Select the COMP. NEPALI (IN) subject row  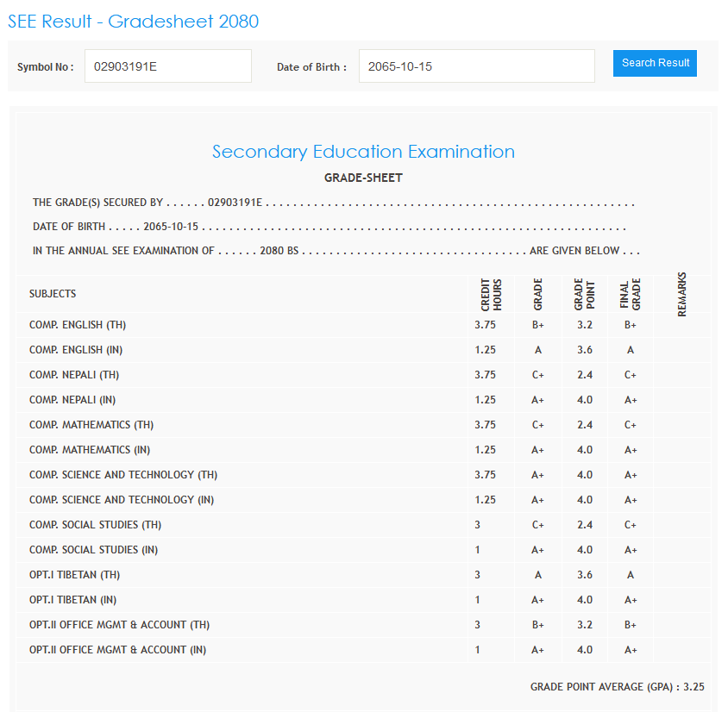pyautogui.click(x=72, y=400)
